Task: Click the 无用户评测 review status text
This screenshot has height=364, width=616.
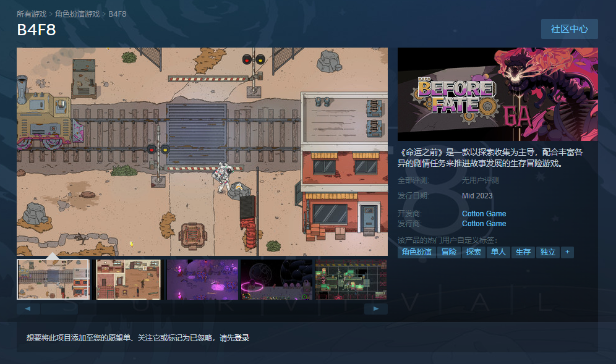Action: click(481, 180)
